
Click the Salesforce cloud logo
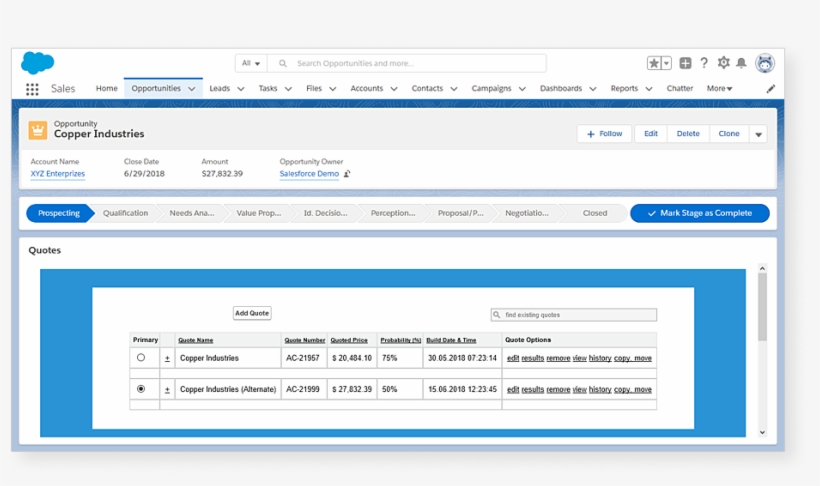pos(38,63)
